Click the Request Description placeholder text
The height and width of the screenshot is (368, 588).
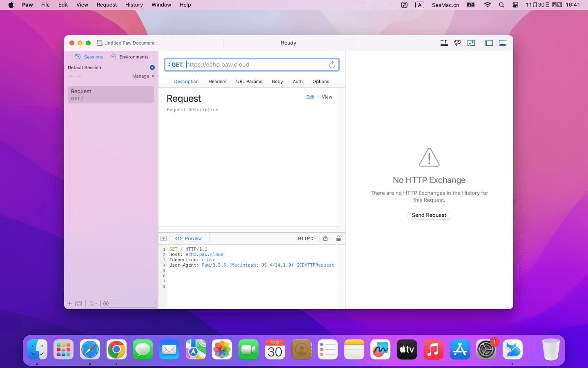pos(192,110)
